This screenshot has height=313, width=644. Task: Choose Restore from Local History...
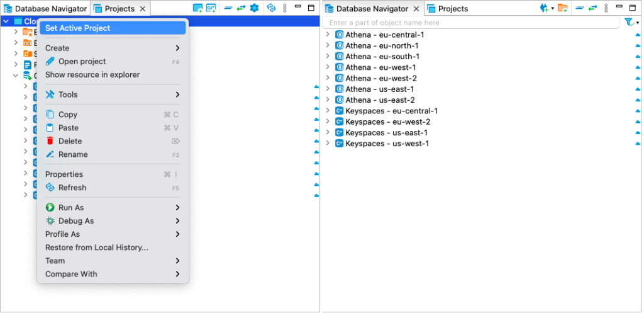point(113,248)
